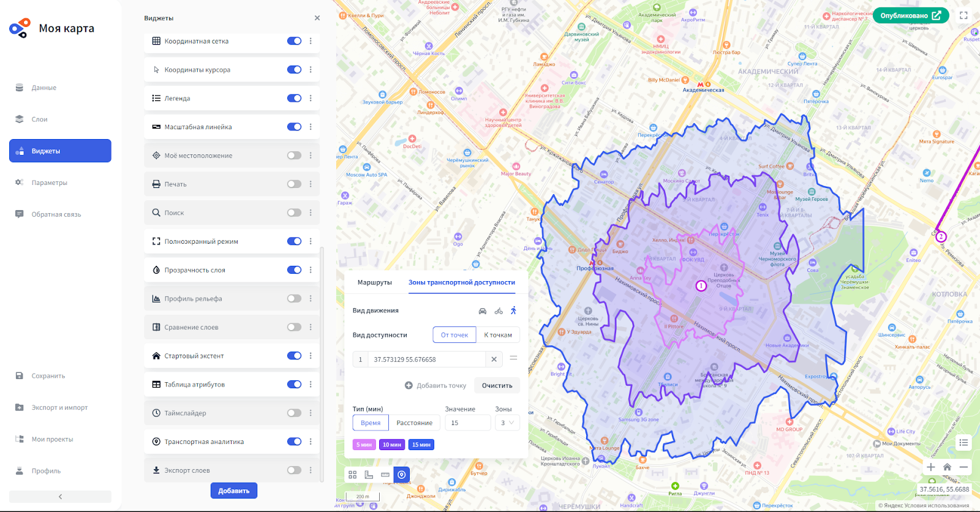Open options menu for Транспортная аналитика
This screenshot has width=980, height=512.
(x=311, y=442)
